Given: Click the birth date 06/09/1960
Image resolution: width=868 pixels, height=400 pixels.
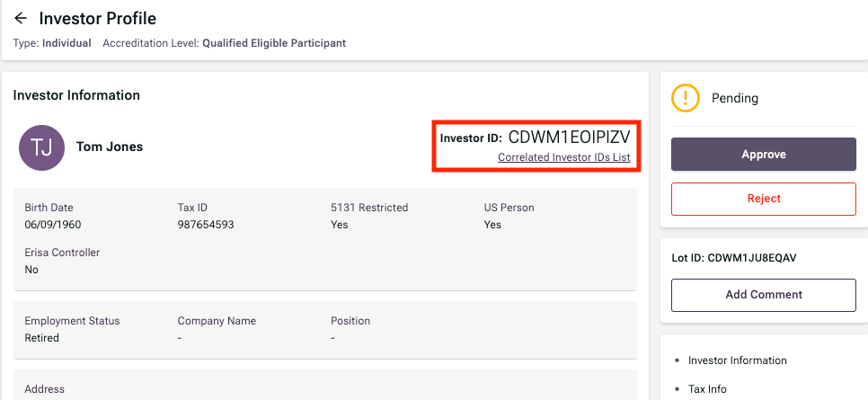Looking at the screenshot, I should 53,225.
